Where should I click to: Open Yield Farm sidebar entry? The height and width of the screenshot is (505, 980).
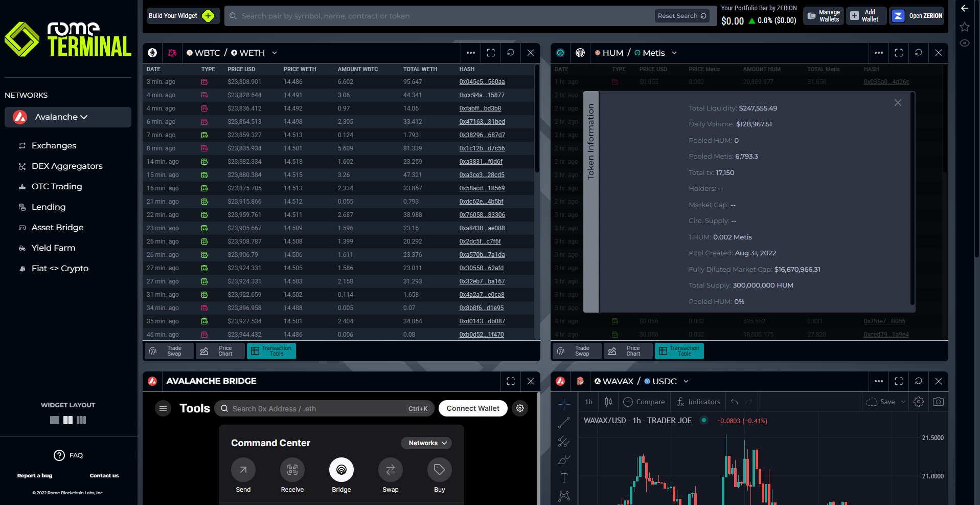click(47, 248)
